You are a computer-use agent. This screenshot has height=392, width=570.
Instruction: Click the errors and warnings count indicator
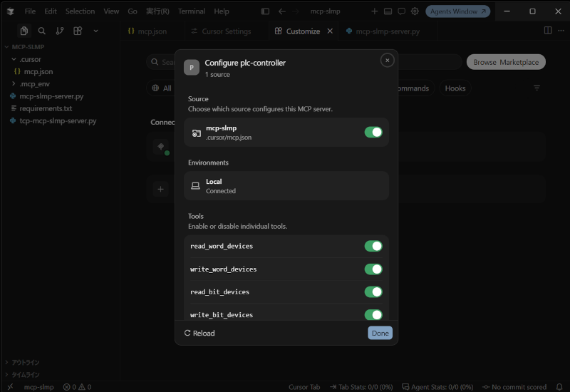(x=77, y=387)
